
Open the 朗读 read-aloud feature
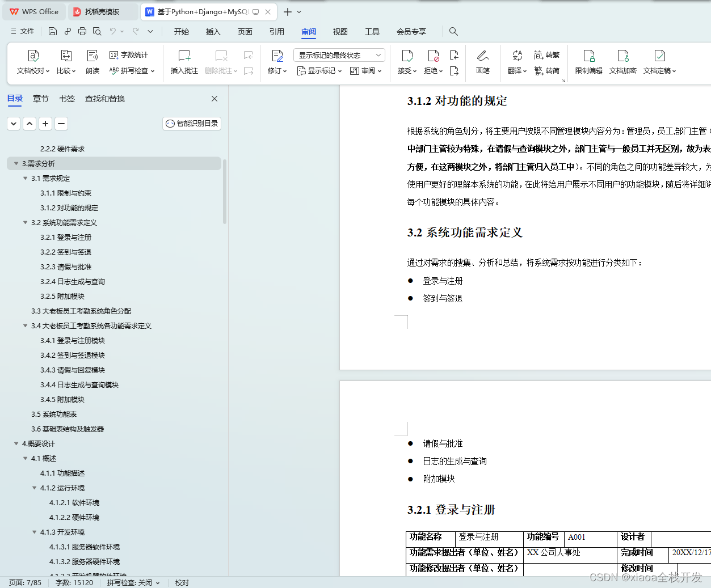pos(92,62)
